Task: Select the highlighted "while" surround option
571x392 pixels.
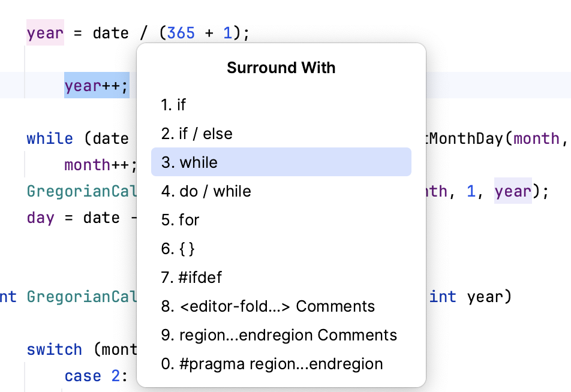Action: [x=192, y=162]
